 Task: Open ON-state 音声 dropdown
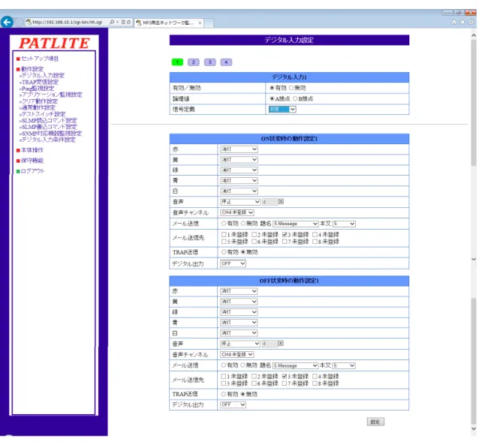click(x=240, y=202)
